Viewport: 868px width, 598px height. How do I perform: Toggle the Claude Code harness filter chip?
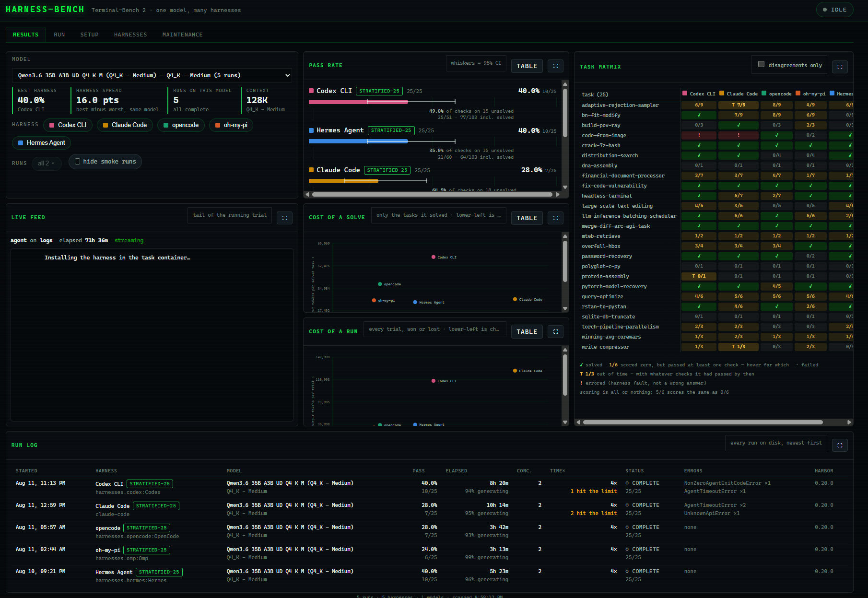pyautogui.click(x=125, y=125)
